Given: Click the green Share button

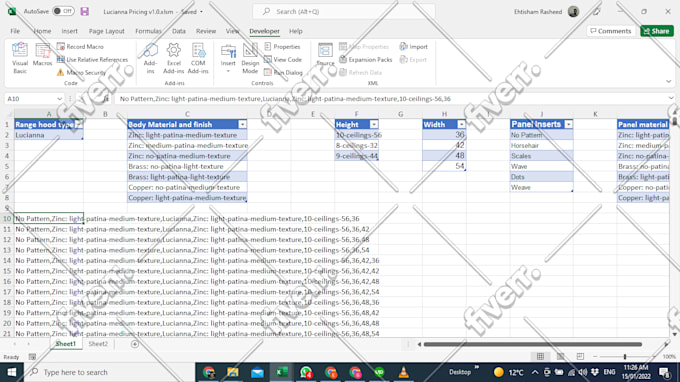Looking at the screenshot, I should coord(657,31).
